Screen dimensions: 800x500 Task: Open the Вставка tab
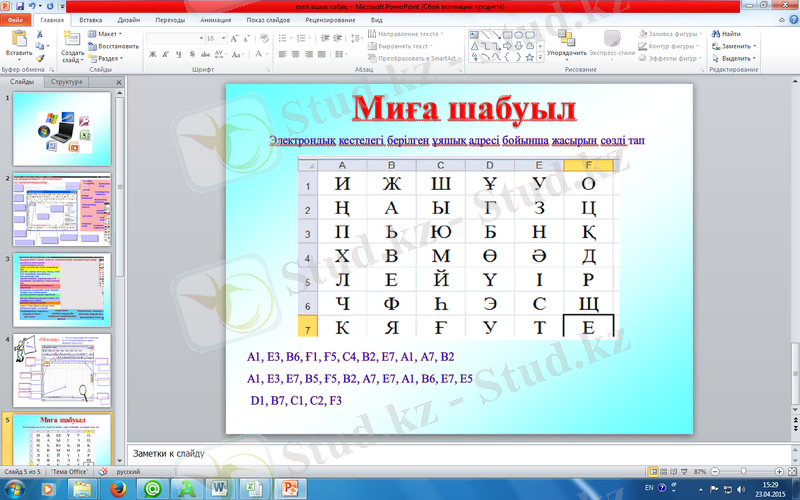(91, 20)
